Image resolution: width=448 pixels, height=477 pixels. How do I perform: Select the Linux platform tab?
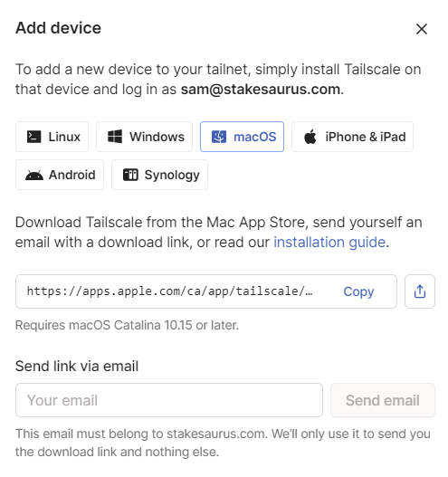[52, 137]
